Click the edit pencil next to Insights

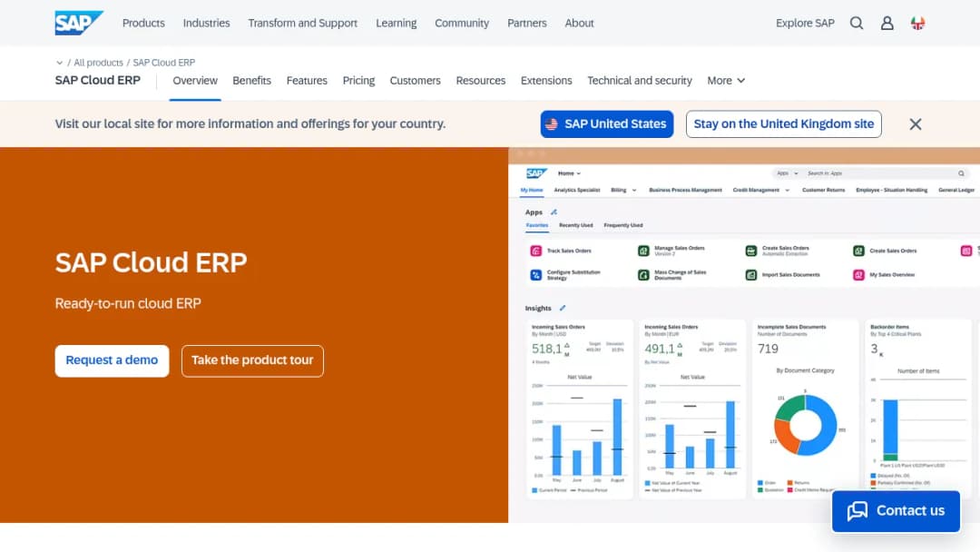(x=563, y=308)
